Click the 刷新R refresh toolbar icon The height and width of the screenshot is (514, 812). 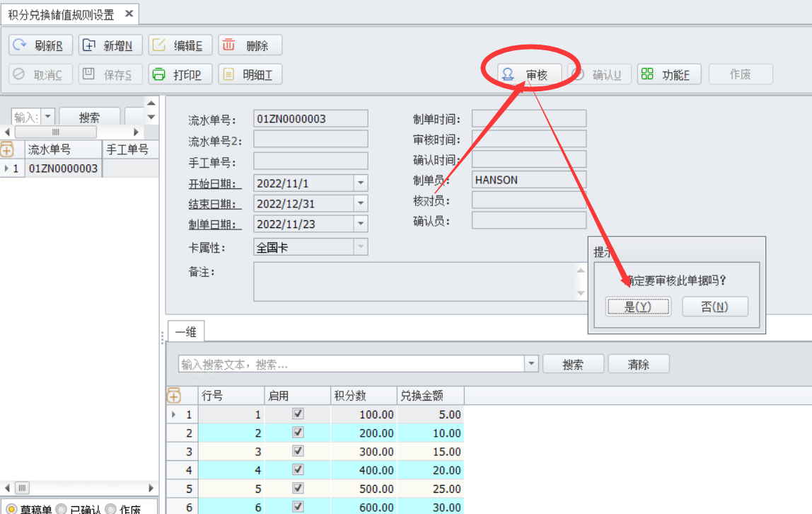coord(20,45)
